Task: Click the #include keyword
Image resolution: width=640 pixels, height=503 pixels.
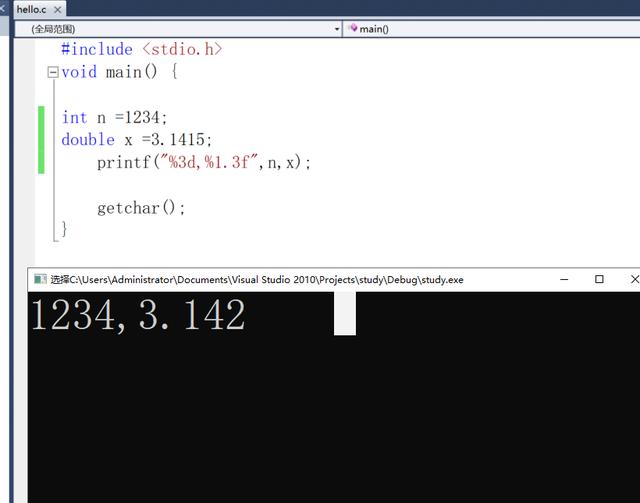Action: click(x=97, y=49)
